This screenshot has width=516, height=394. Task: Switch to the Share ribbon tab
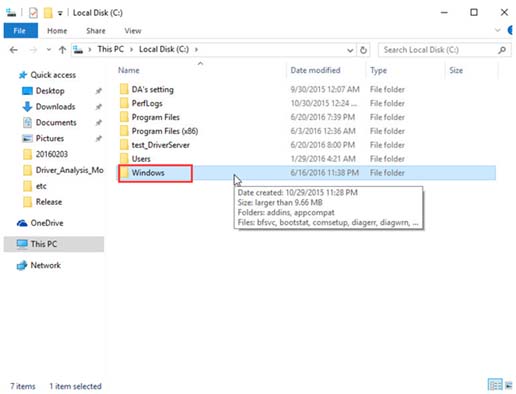coord(96,31)
